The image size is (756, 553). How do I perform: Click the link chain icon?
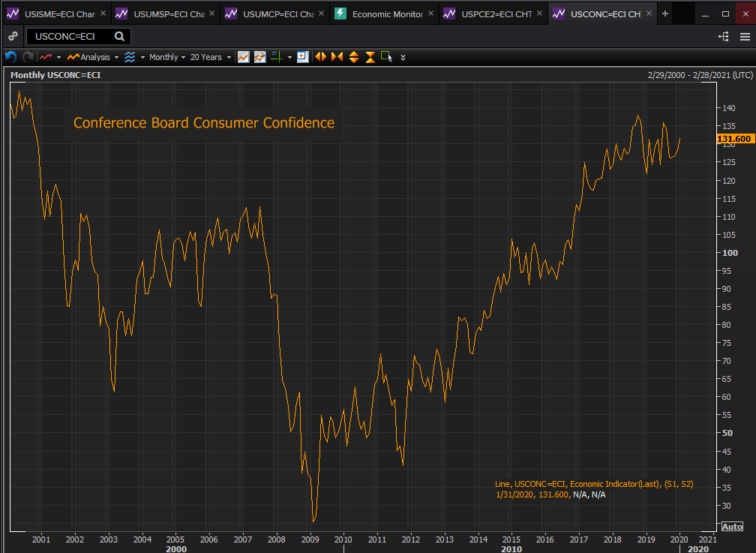13,36
